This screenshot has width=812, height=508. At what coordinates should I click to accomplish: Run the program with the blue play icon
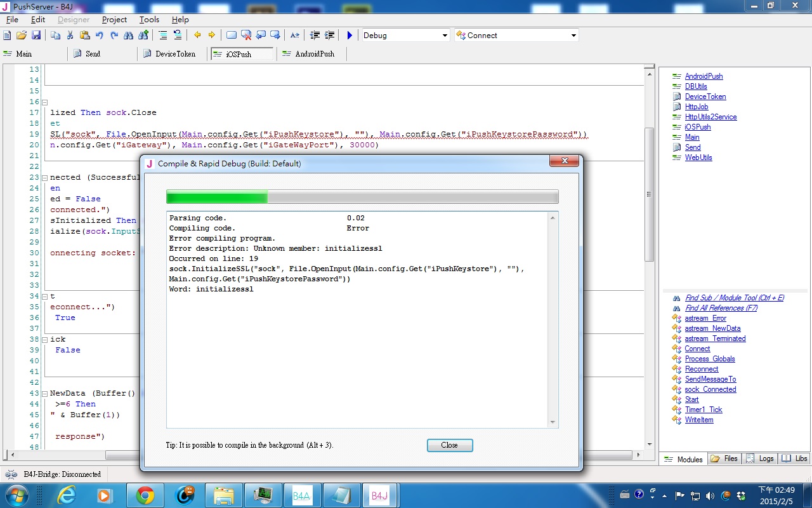coord(350,36)
